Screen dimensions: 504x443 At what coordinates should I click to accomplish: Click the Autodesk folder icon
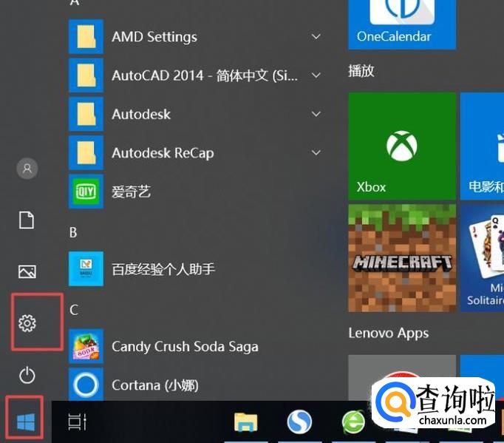tap(86, 114)
